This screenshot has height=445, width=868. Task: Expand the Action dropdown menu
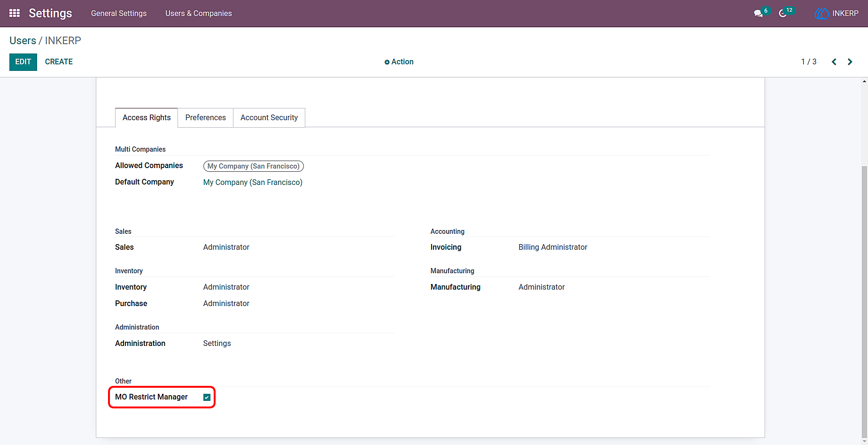coord(399,62)
